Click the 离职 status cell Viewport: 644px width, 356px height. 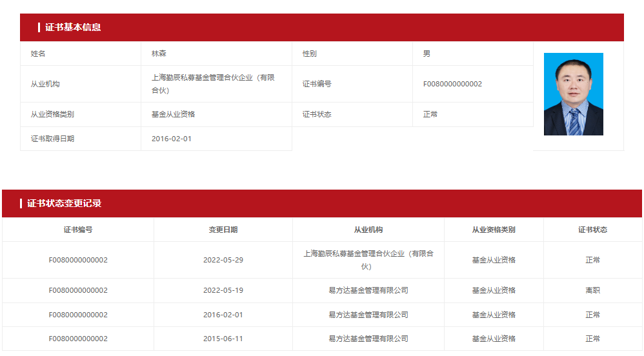592,290
